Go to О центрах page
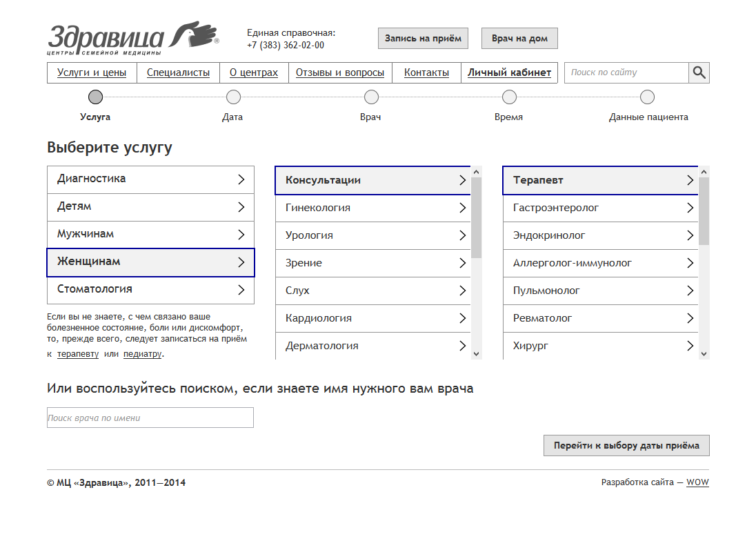 coord(254,72)
